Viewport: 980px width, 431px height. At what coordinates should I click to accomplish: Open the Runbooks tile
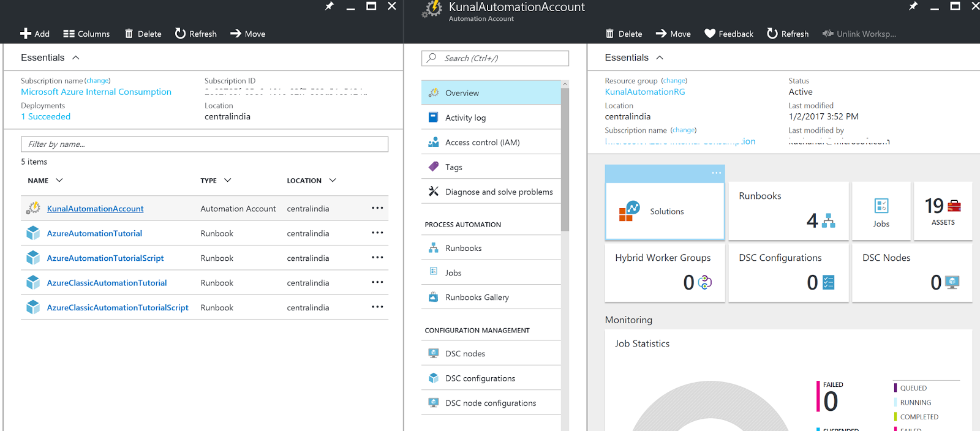tap(788, 211)
